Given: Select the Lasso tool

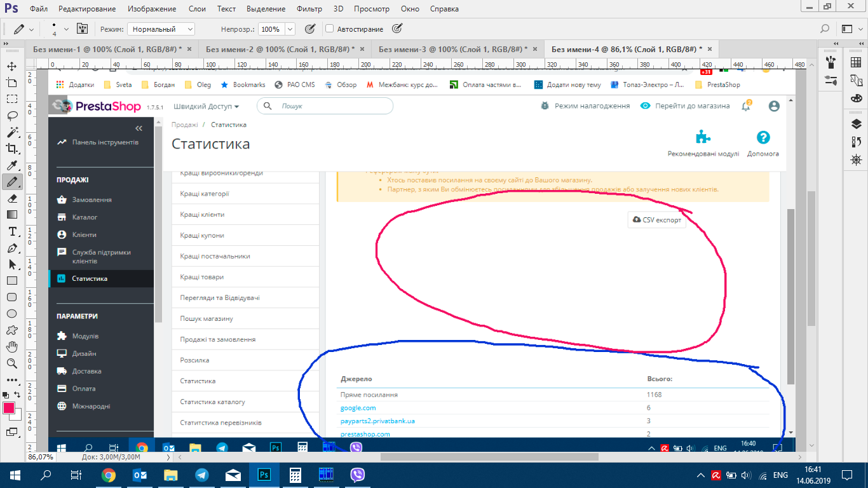Looking at the screenshot, I should point(11,116).
